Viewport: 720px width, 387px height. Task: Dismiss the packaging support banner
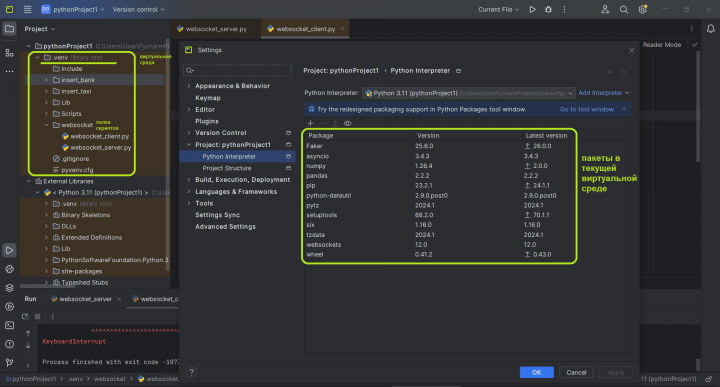(624, 109)
